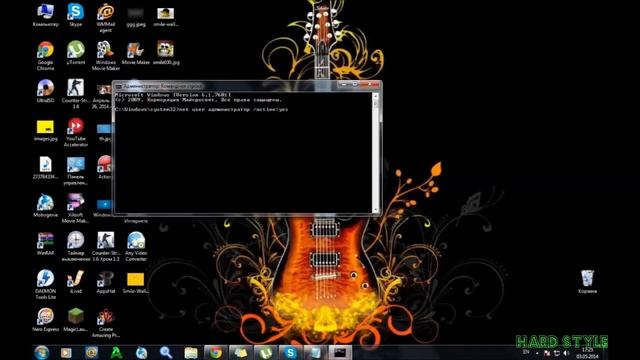This screenshot has height=360, width=640.
Task: Select the Windows Movie Maker desktop shortcut
Action: 105,56
